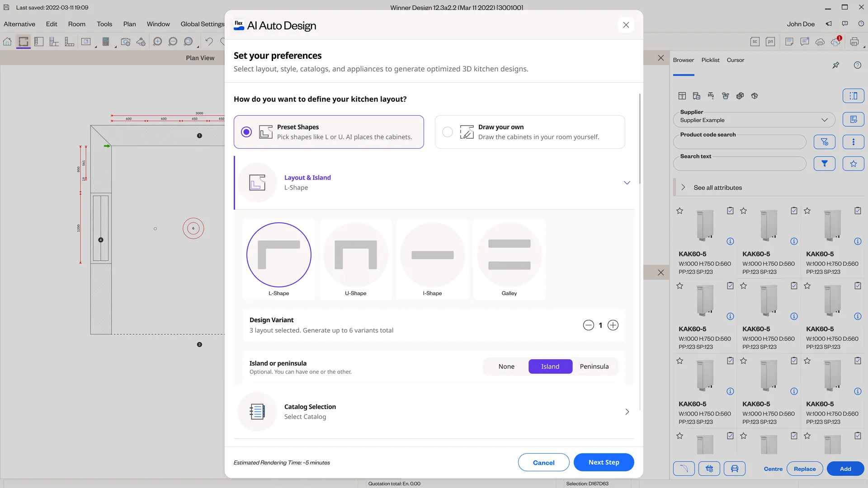Click the Replace button
This screenshot has width=868, height=488.
(805, 469)
